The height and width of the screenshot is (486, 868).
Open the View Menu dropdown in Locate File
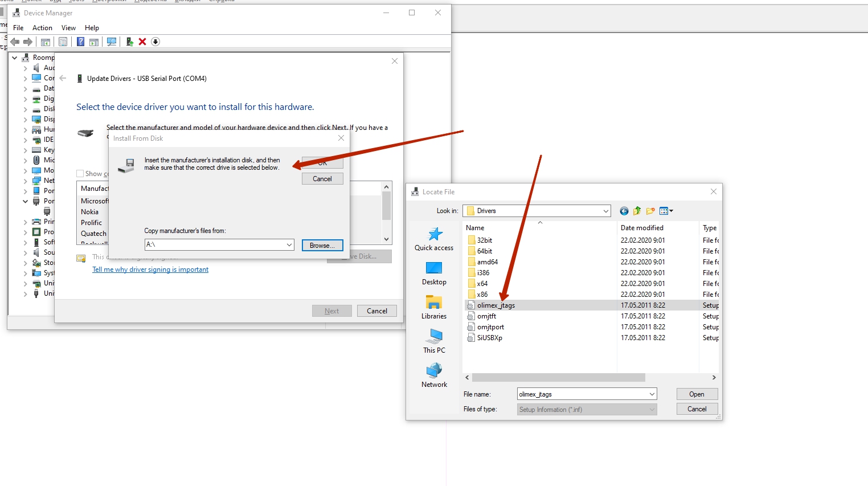point(666,211)
